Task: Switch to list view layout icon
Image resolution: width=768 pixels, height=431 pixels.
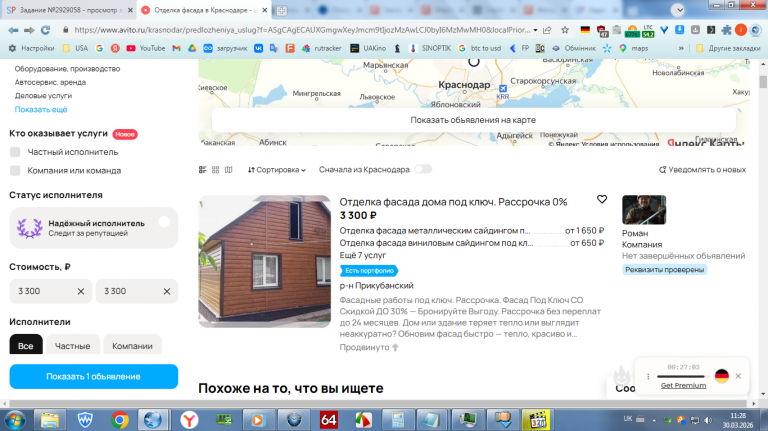Action: point(203,170)
